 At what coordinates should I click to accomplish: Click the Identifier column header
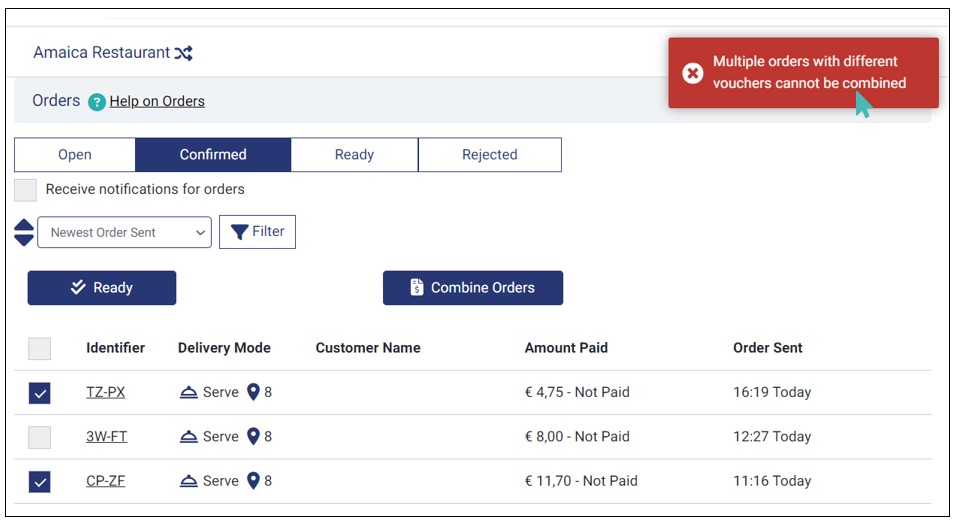point(116,348)
